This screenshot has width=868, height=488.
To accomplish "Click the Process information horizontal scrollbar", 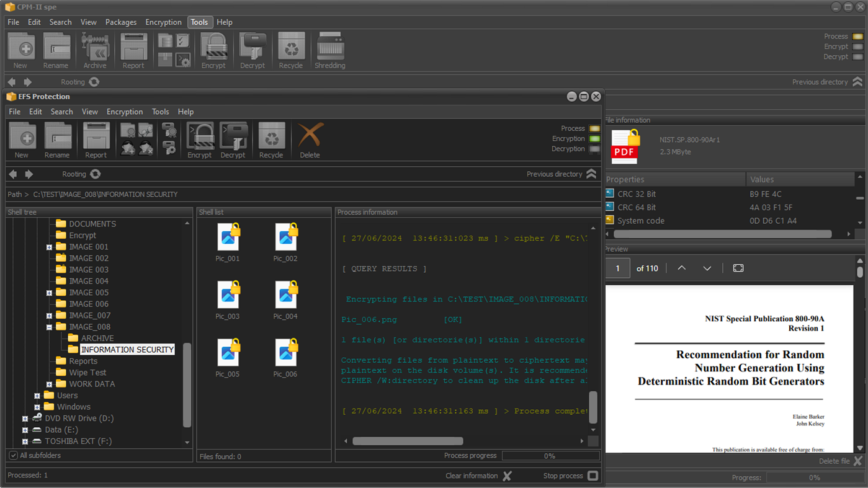I will (x=408, y=441).
